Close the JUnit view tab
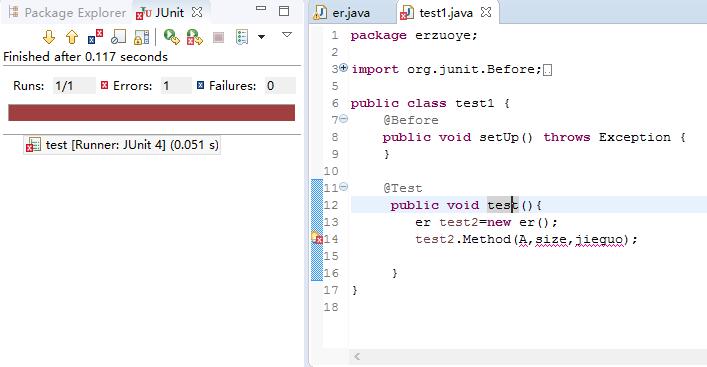The image size is (707, 367). (197, 12)
